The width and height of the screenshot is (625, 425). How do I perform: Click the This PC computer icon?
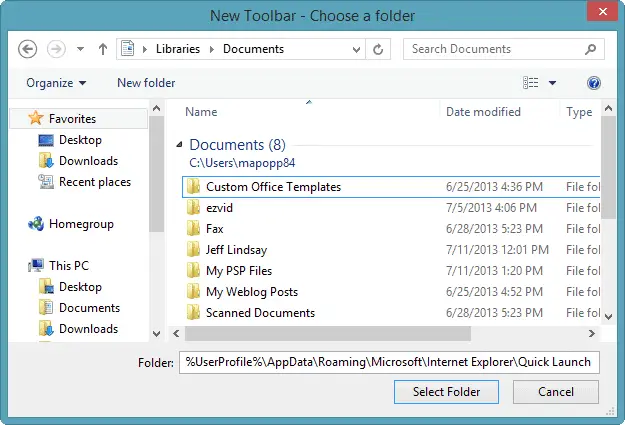point(36,265)
